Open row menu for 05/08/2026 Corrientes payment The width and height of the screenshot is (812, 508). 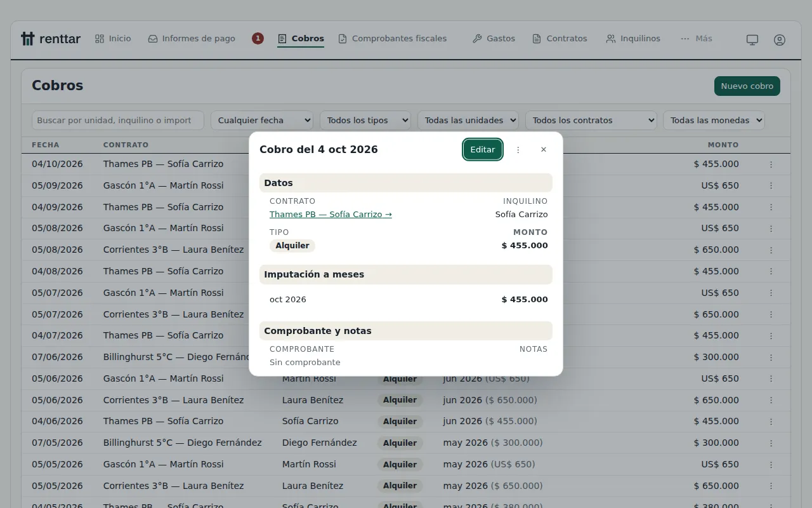[x=771, y=250]
